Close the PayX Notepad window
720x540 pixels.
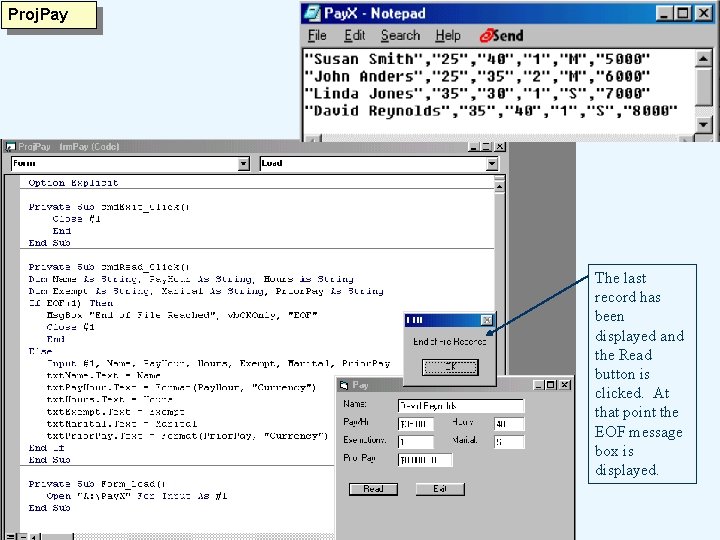click(x=703, y=13)
